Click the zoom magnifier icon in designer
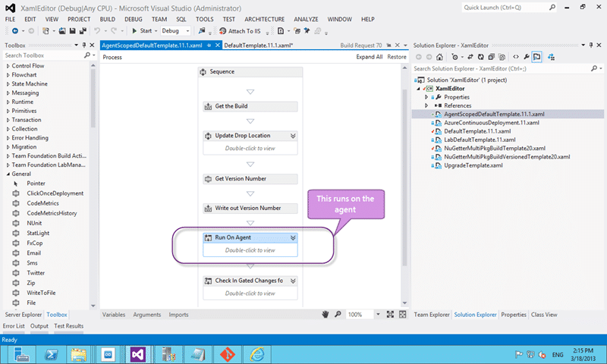The image size is (607, 364). 338,315
